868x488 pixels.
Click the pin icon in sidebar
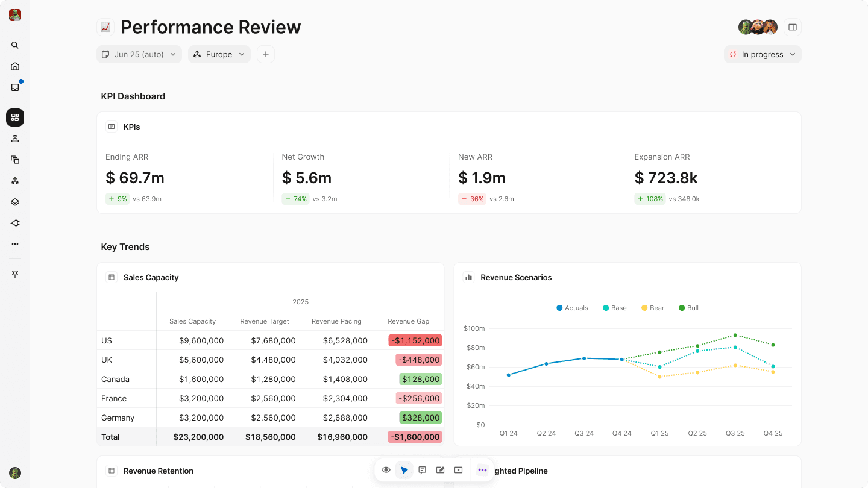15,274
